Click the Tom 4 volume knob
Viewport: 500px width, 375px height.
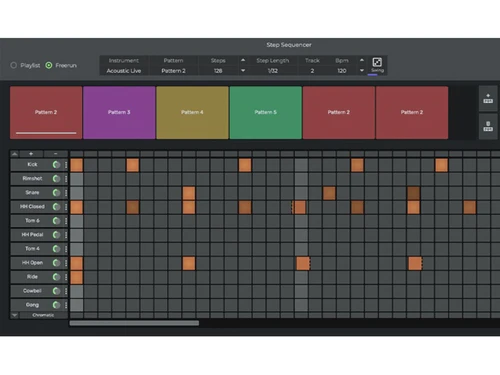[x=56, y=249]
